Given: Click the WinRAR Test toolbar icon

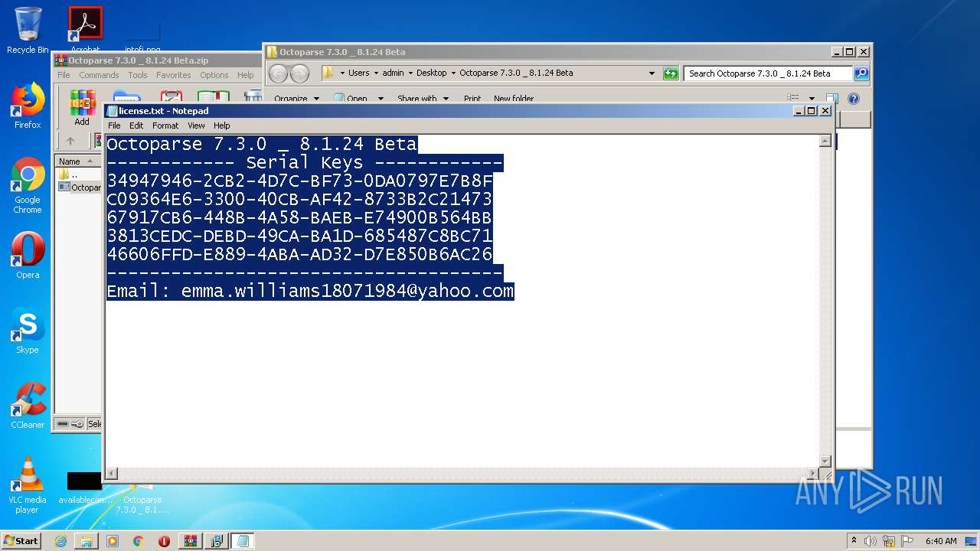Looking at the screenshot, I should coord(171,96).
